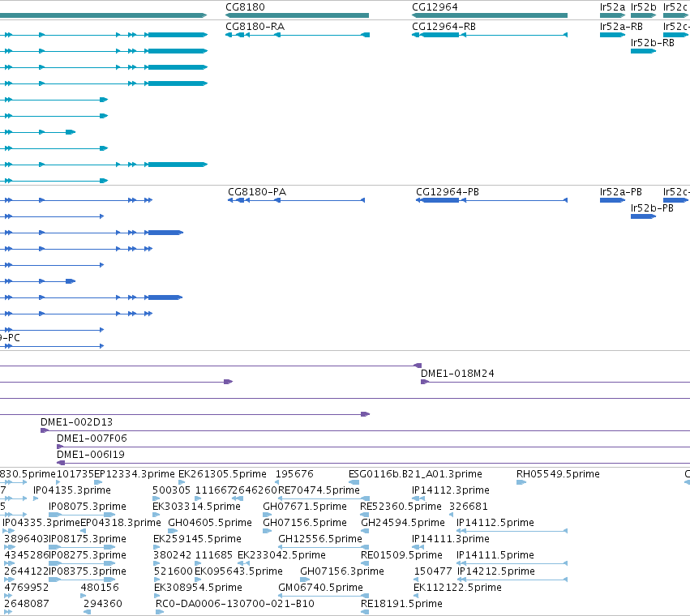690x616 pixels.
Task: Click the 380242 EST label
Action: click(x=172, y=555)
